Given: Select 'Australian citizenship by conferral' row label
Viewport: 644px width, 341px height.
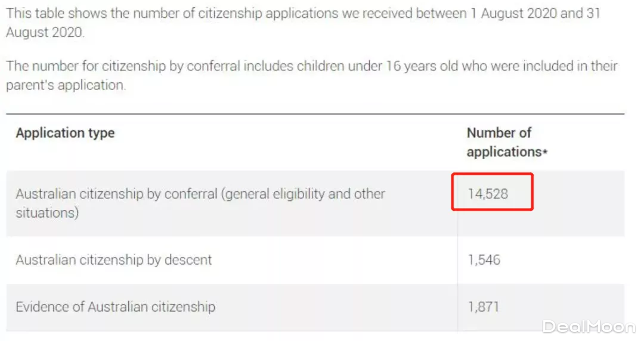Looking at the screenshot, I should click(x=114, y=194).
